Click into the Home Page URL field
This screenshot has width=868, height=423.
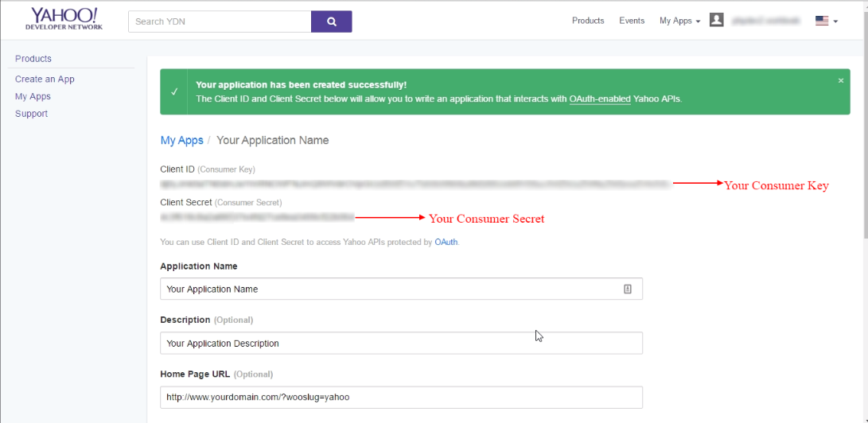click(401, 397)
